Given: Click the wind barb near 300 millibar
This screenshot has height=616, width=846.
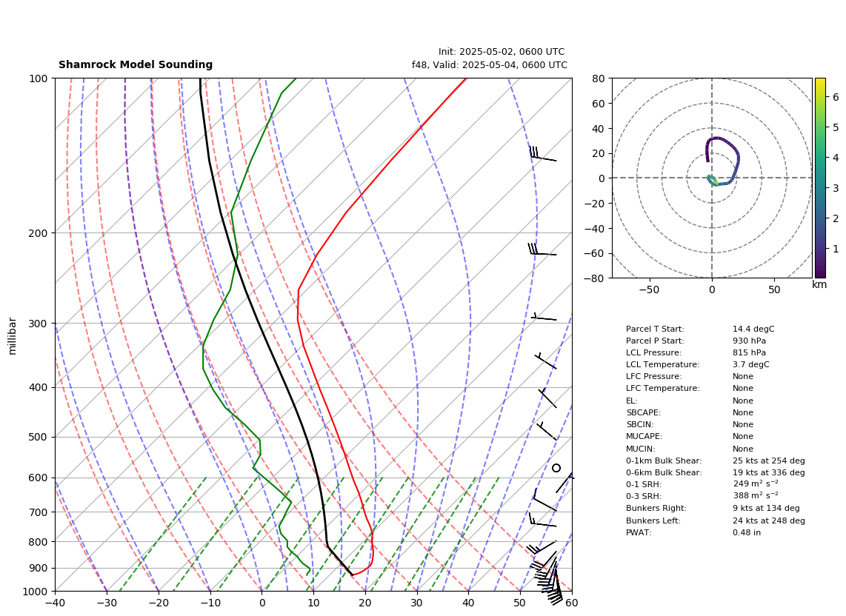Looking at the screenshot, I should [x=544, y=317].
